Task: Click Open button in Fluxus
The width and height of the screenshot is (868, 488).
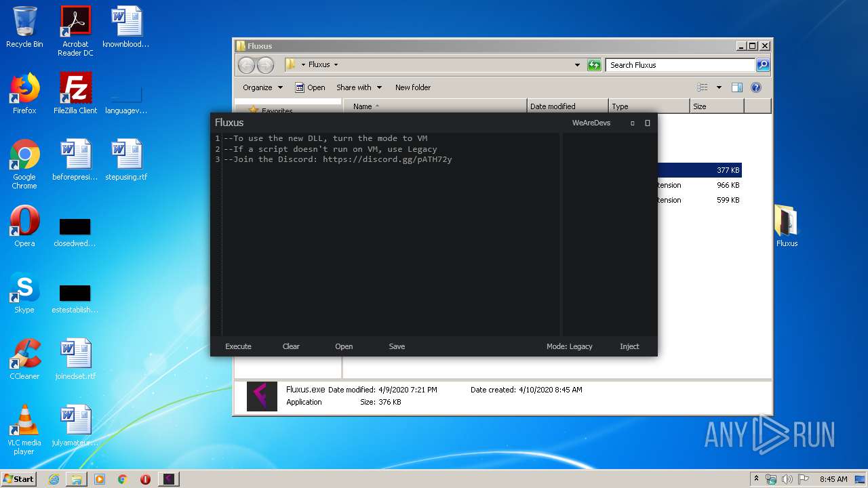Action: [344, 346]
